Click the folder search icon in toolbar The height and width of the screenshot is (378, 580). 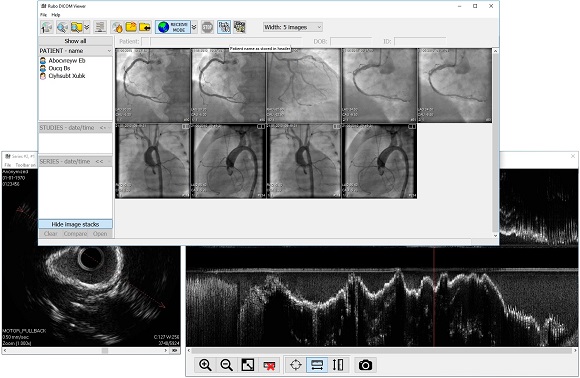76,27
